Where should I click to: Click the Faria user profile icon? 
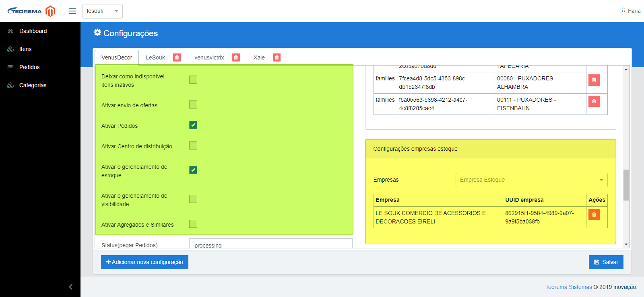pyautogui.click(x=623, y=11)
